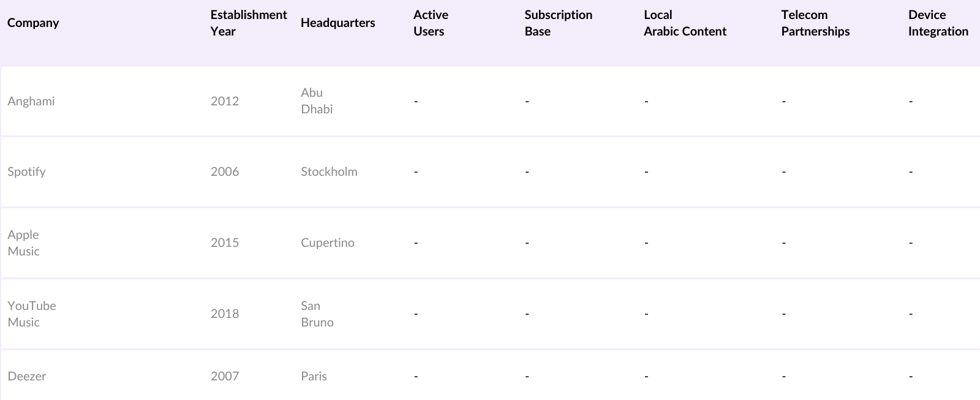Viewport: 980px width, 400px height.
Task: Select the Subscription Base column header
Action: point(558,23)
